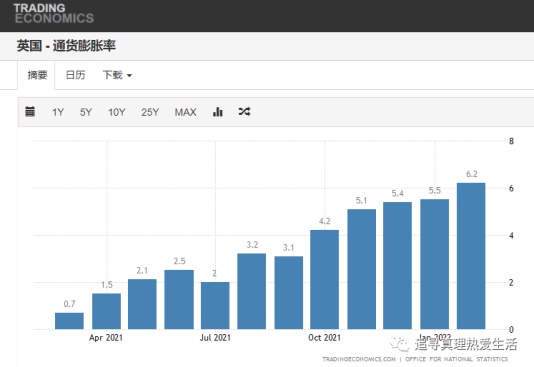Click the 3.1 bar in chart

pyautogui.click(x=288, y=293)
